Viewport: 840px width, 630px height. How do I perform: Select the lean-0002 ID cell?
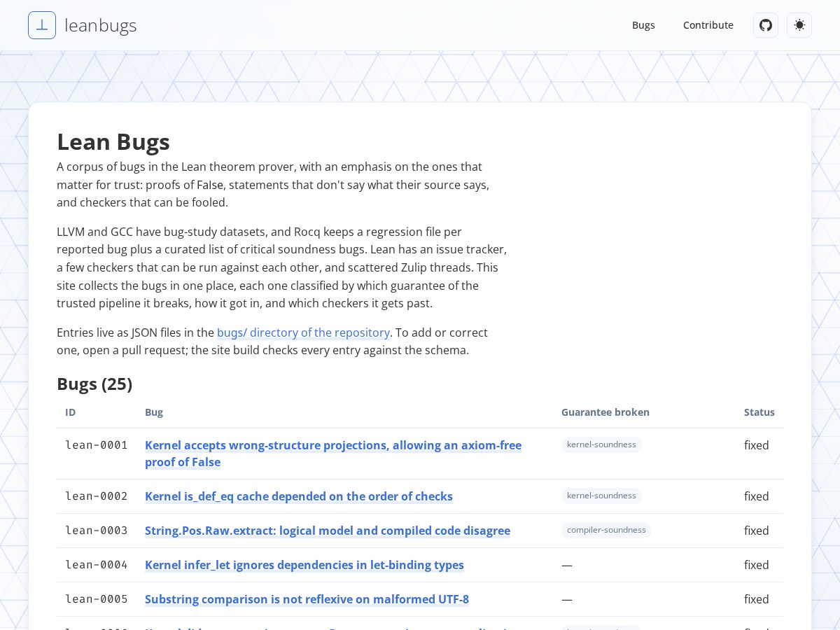(x=97, y=496)
